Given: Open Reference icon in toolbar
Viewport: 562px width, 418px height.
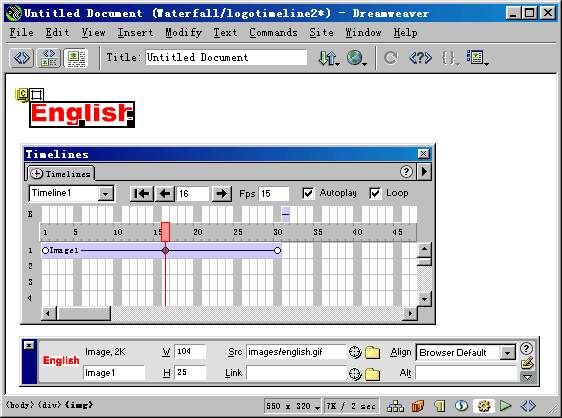Looking at the screenshot, I should 420,58.
